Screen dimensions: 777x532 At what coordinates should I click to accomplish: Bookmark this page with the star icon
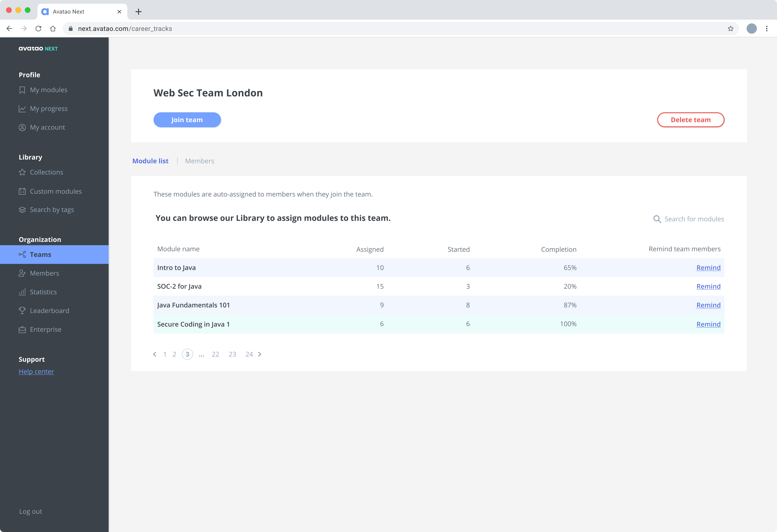[731, 29]
